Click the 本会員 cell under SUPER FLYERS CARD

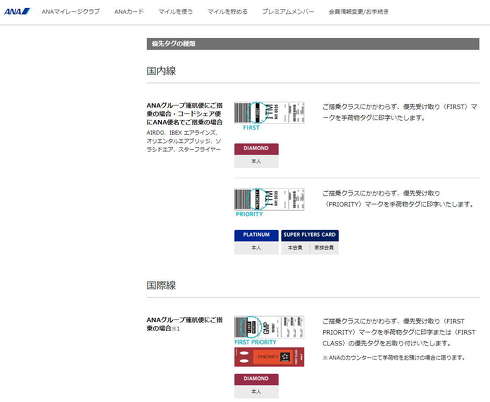click(295, 248)
